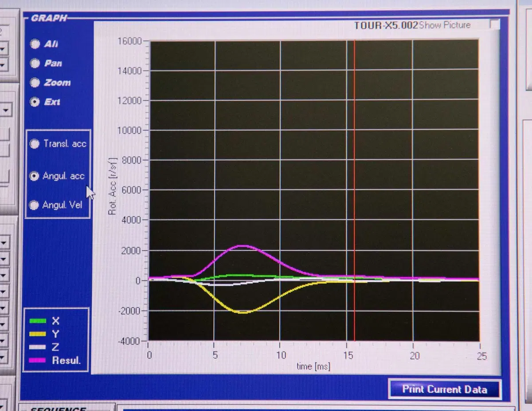
Task: Switch graph to Angul. Vel
Action: click(34, 205)
